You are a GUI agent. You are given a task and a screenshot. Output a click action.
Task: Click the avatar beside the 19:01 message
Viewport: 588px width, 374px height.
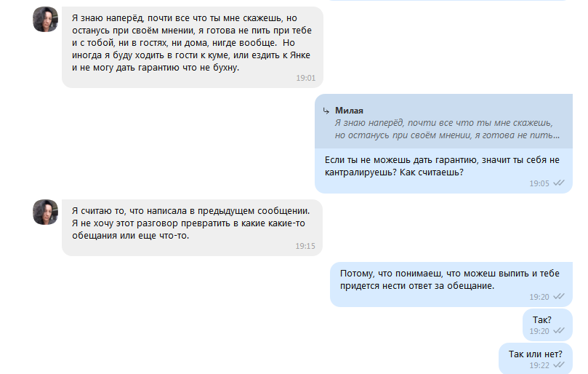45,20
